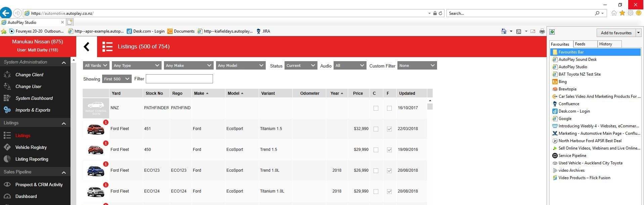Image resolution: width=644 pixels, height=205 pixels.
Task: Click the Imports & Exports gears icon
Action: [x=7, y=110]
